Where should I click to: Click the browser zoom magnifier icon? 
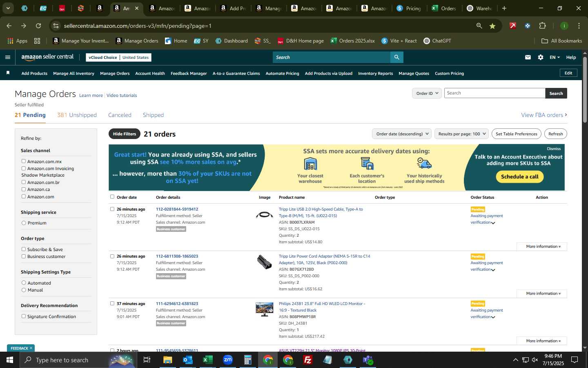479,26
